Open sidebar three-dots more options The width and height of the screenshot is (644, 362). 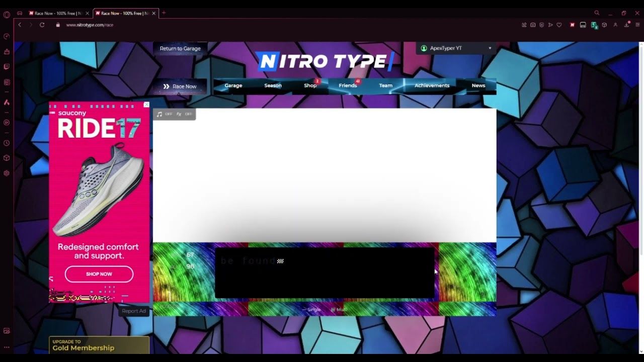[x=7, y=347]
